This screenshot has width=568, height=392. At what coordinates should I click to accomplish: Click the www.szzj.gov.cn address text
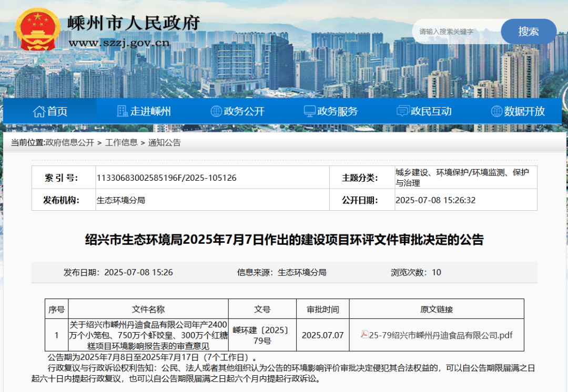(x=119, y=43)
